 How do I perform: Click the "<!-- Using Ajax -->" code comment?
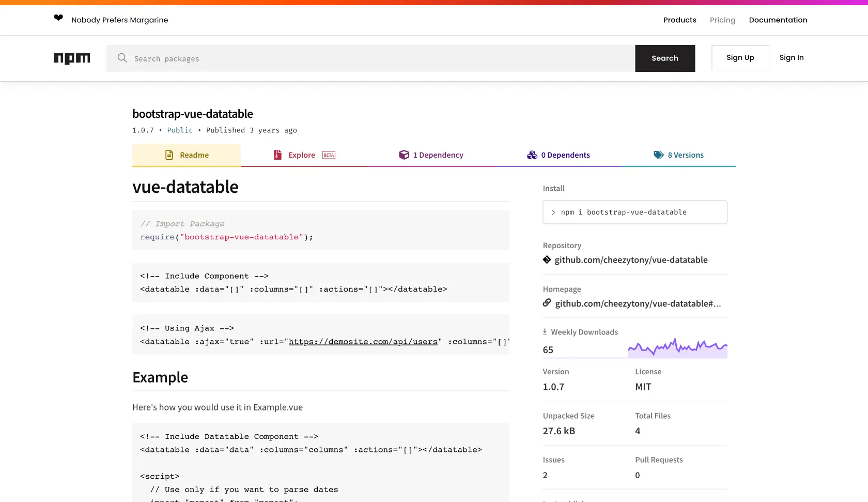[x=187, y=328]
